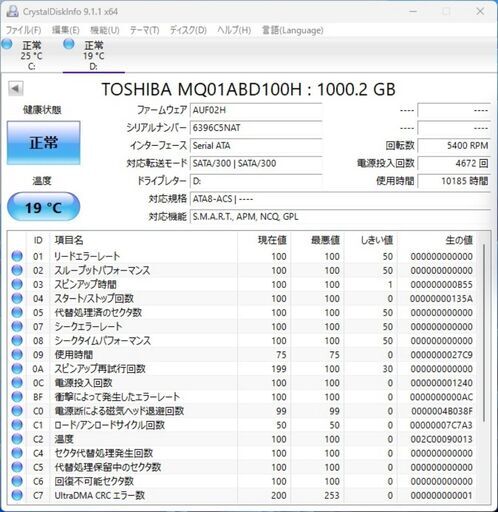Click the シリアルナンバー field 6396C5NAT

(x=256, y=128)
